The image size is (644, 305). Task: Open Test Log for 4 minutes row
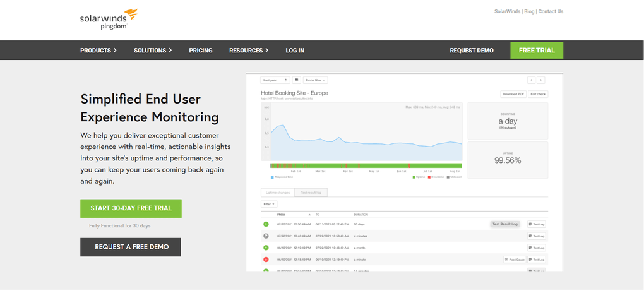pyautogui.click(x=537, y=236)
